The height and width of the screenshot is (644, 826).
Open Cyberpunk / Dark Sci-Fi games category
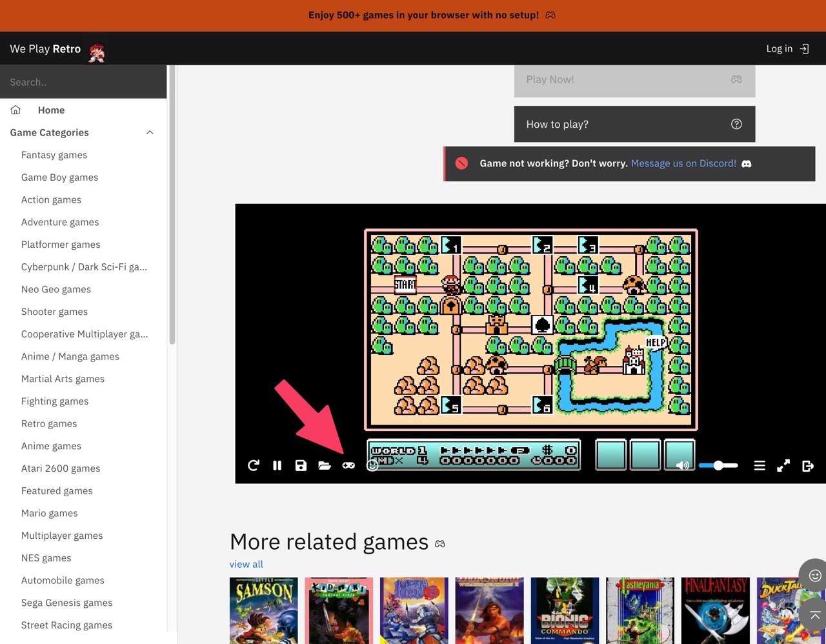coord(84,267)
